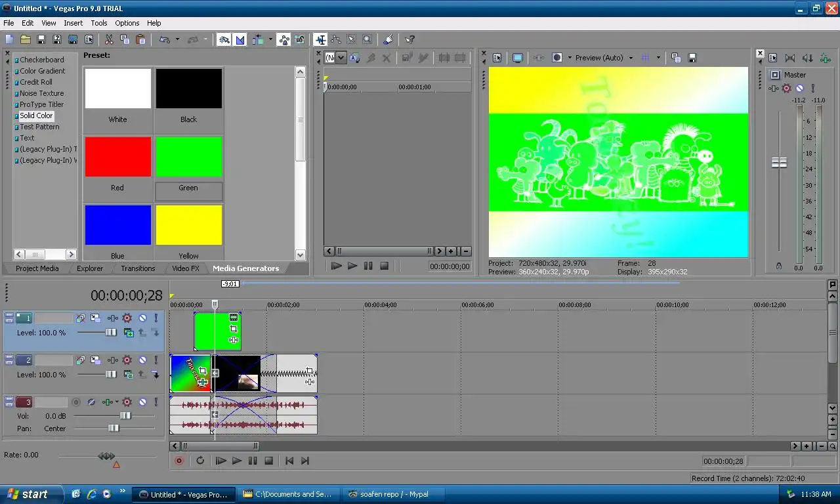The height and width of the screenshot is (504, 840).
Task: Click the Copy toolbar icon
Action: (125, 39)
